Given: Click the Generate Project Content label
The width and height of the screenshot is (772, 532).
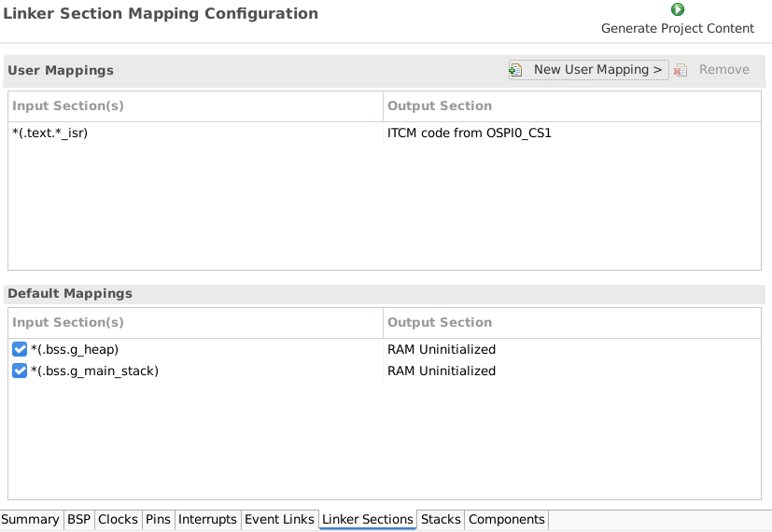Looking at the screenshot, I should (x=677, y=28).
